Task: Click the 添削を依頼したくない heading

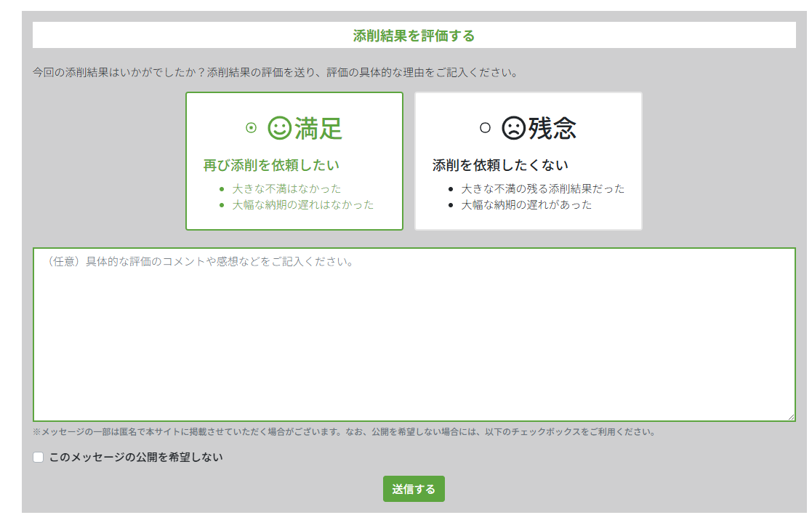Action: click(x=500, y=165)
